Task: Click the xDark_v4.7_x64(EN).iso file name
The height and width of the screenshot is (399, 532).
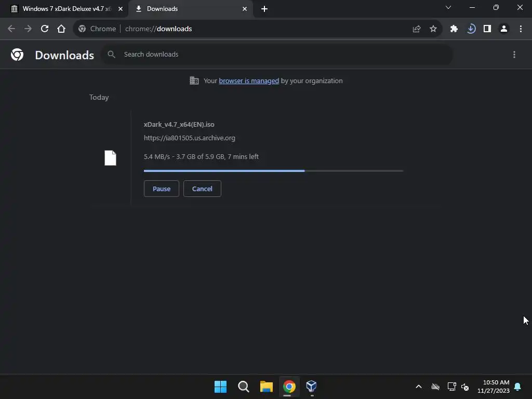Action: 179,125
